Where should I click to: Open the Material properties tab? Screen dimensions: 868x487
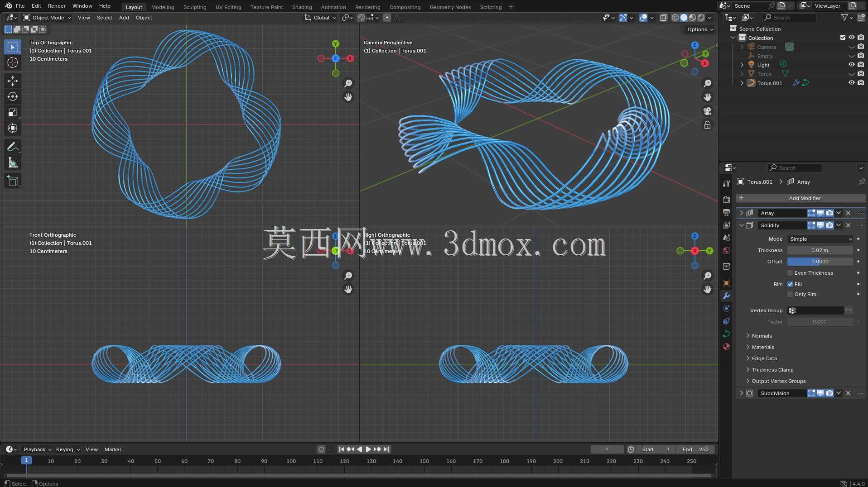pos(726,346)
